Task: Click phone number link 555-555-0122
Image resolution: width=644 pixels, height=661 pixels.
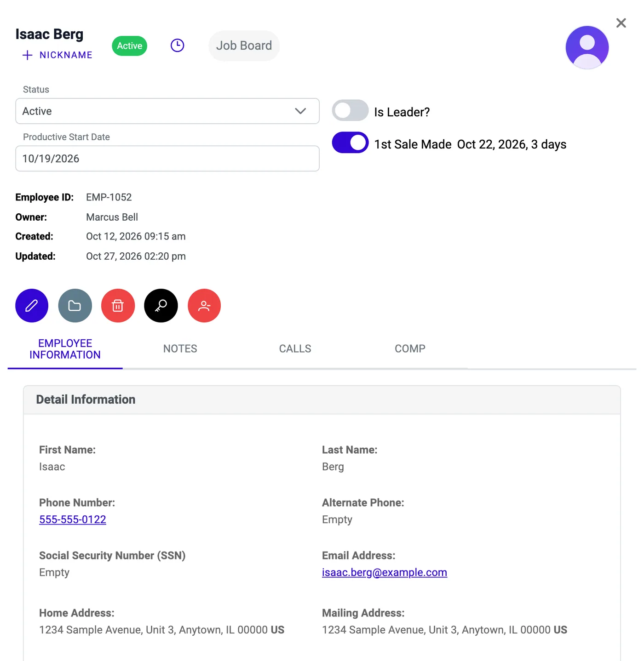Action: click(x=73, y=519)
